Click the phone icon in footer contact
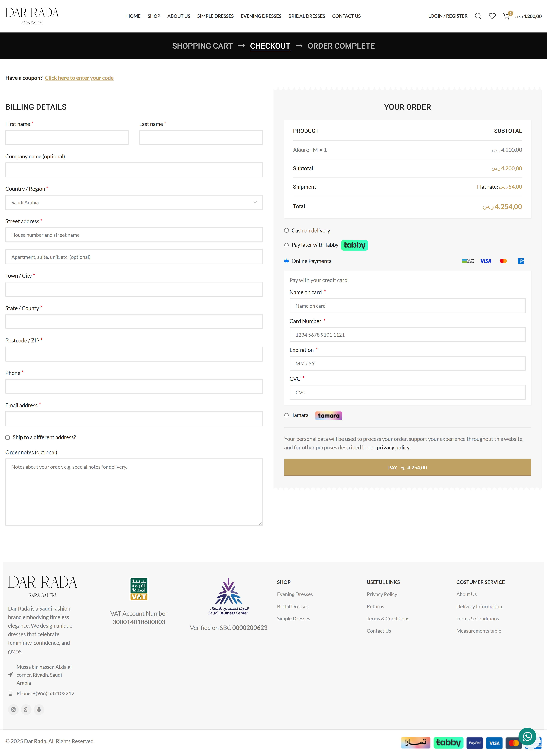 click(10, 693)
